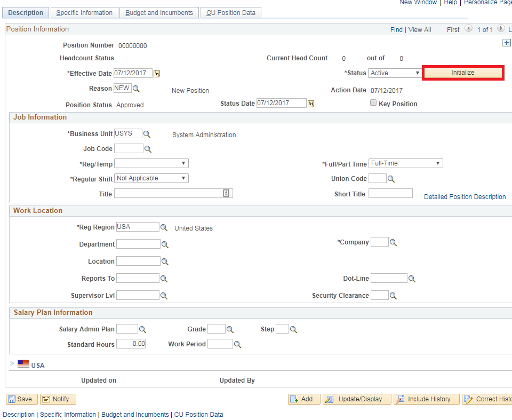This screenshot has height=420, width=512.
Task: Look up Union Code values
Action: coord(391,179)
